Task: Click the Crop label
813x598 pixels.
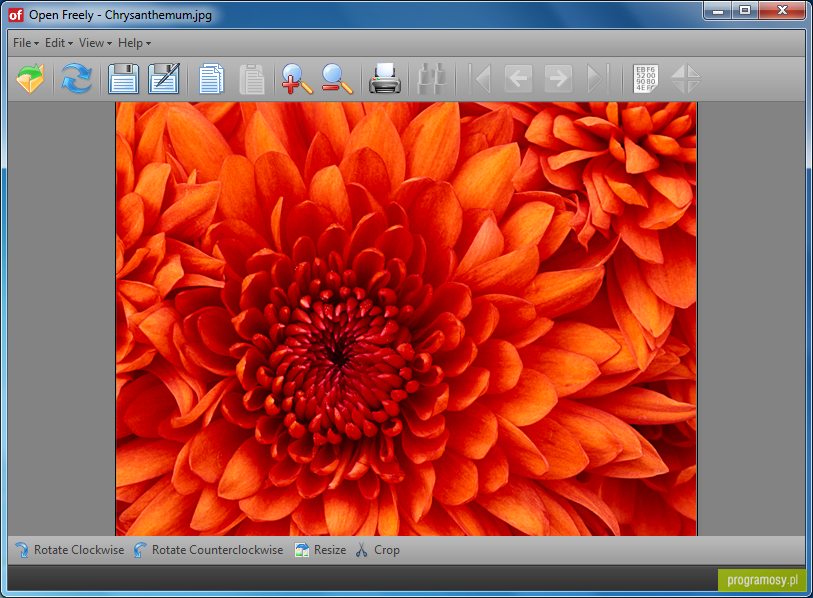Action: [387, 550]
